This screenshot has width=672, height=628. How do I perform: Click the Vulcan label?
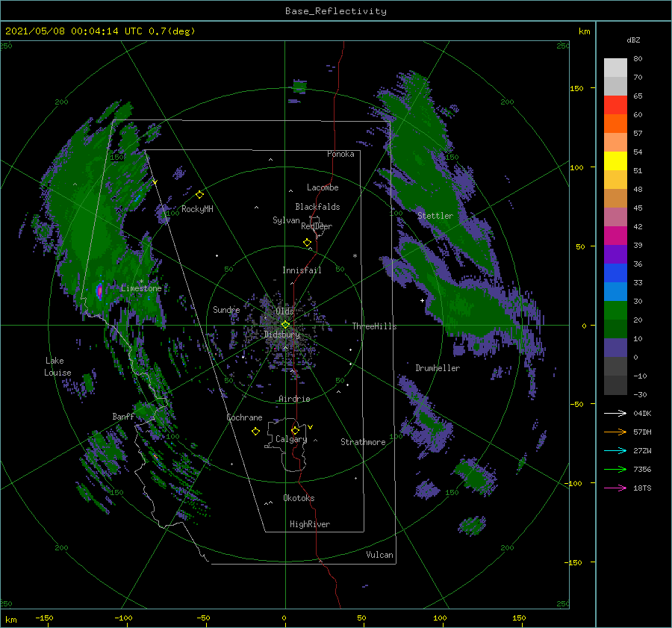coord(379,555)
